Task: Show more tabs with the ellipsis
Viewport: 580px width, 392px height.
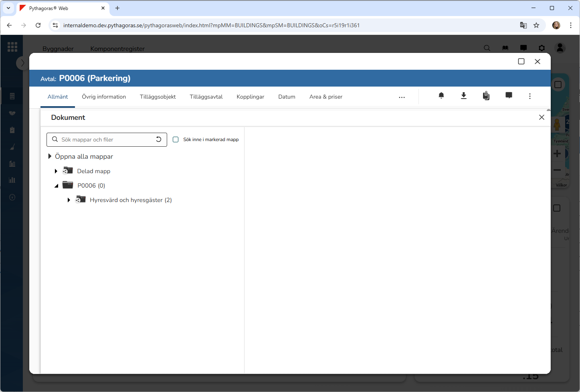Action: point(402,97)
